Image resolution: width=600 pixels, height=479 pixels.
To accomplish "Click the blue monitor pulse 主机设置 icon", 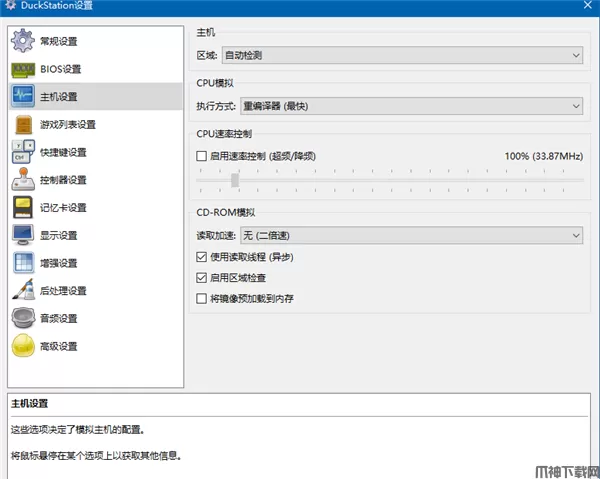I will coord(23,96).
